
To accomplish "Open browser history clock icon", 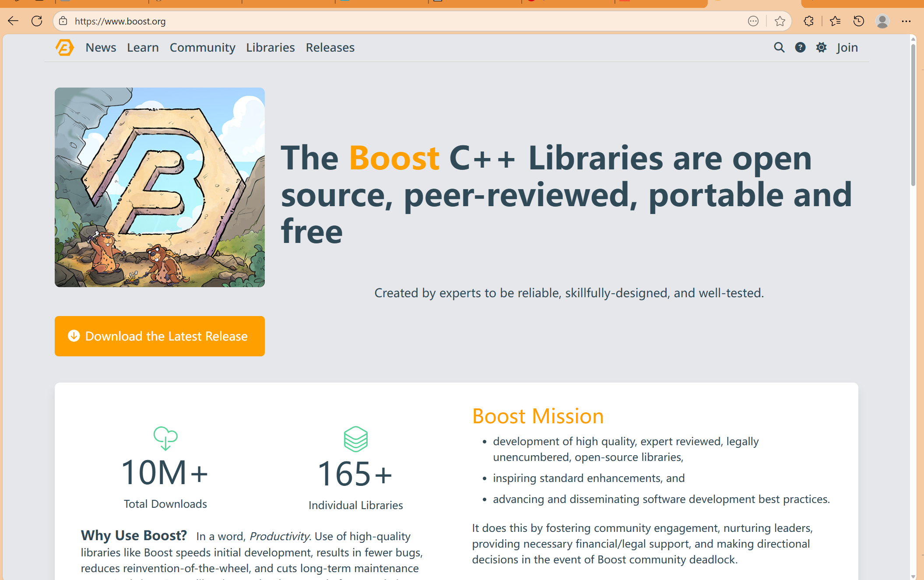I will pyautogui.click(x=858, y=21).
